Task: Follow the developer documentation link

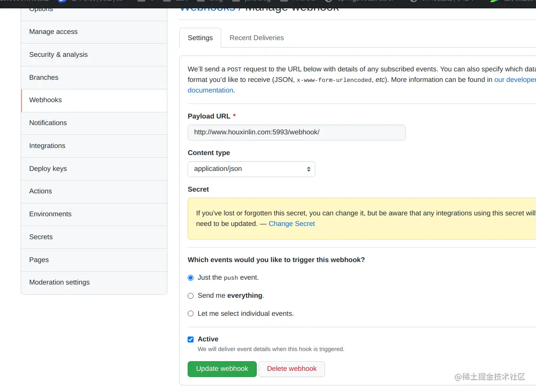Action: [515, 80]
